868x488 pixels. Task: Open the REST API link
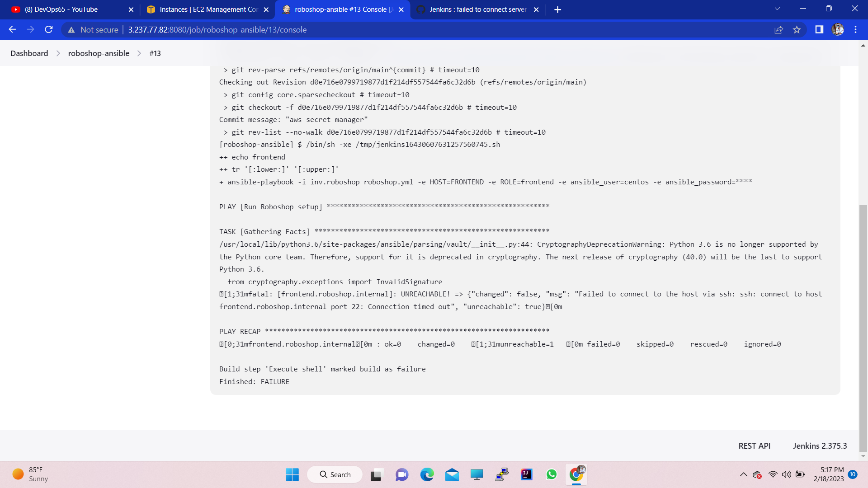754,446
